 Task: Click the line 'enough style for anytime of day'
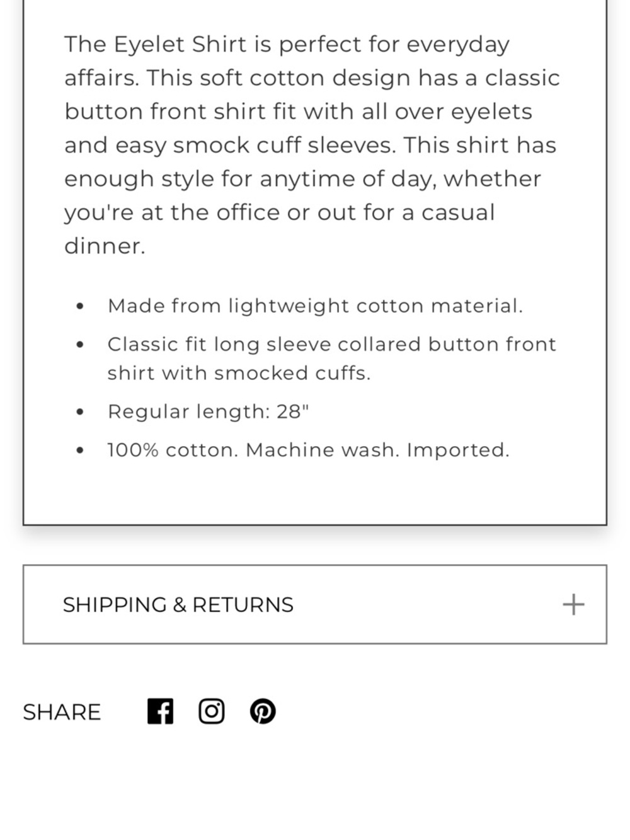click(302, 179)
